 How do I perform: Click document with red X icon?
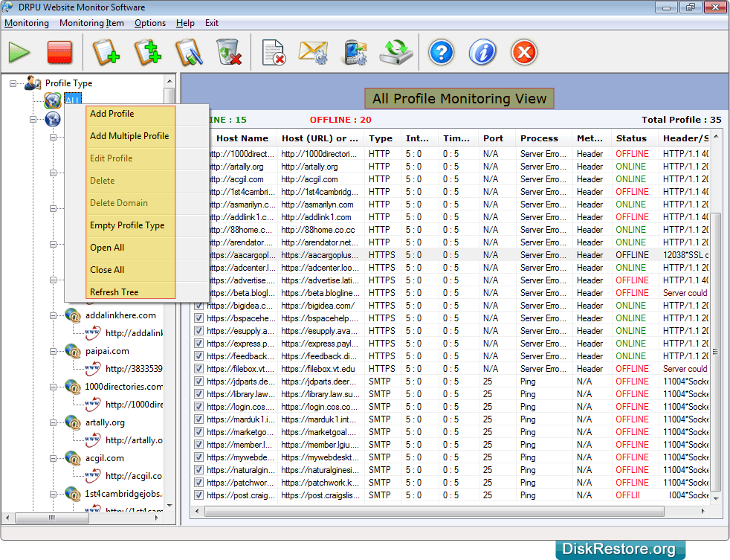(274, 53)
